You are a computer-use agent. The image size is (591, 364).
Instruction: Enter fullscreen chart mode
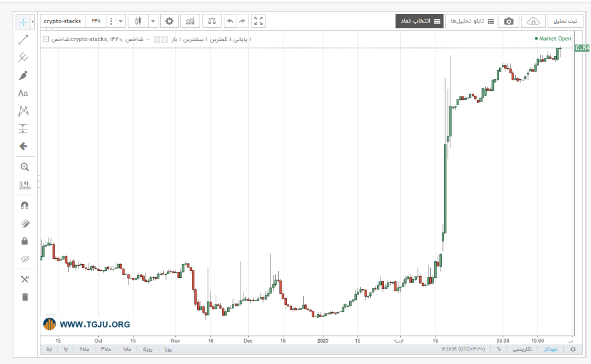click(x=258, y=21)
